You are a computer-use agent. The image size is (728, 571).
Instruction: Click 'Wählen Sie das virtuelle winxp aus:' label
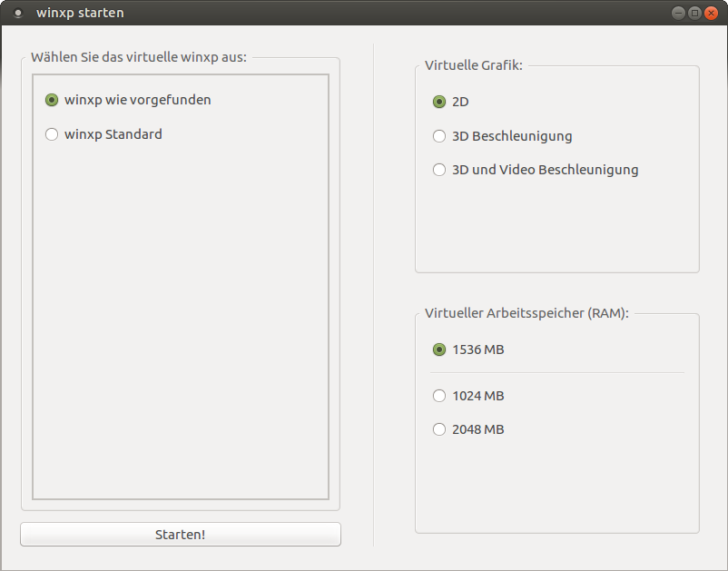[139, 57]
